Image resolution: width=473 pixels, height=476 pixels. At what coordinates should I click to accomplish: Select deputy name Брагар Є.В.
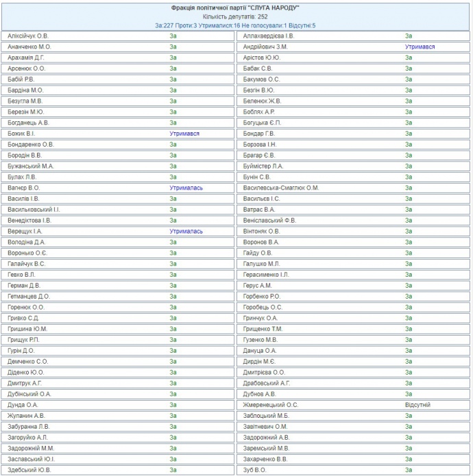[x=259, y=155]
